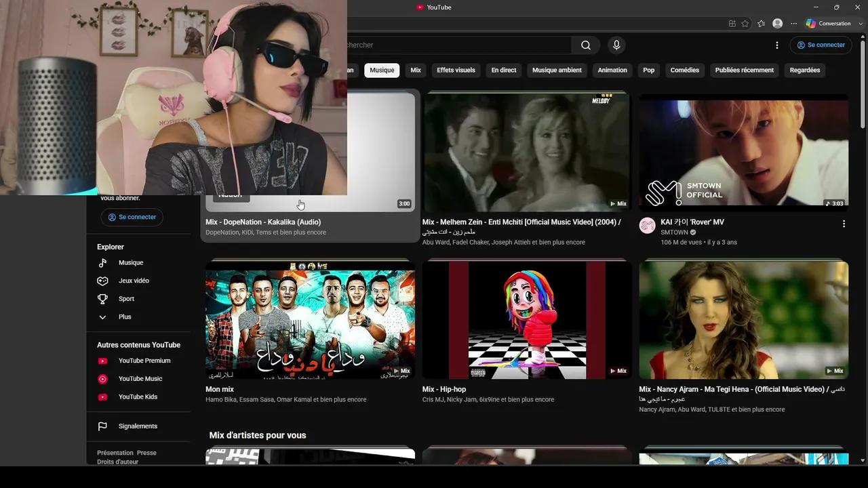Click the Explorer sidebar heading

coord(111,247)
